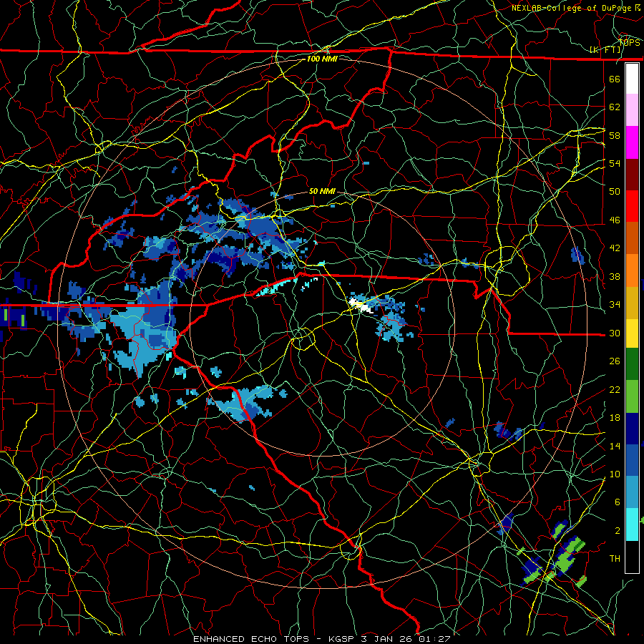Choose the medium blue legend swatch

(632, 460)
